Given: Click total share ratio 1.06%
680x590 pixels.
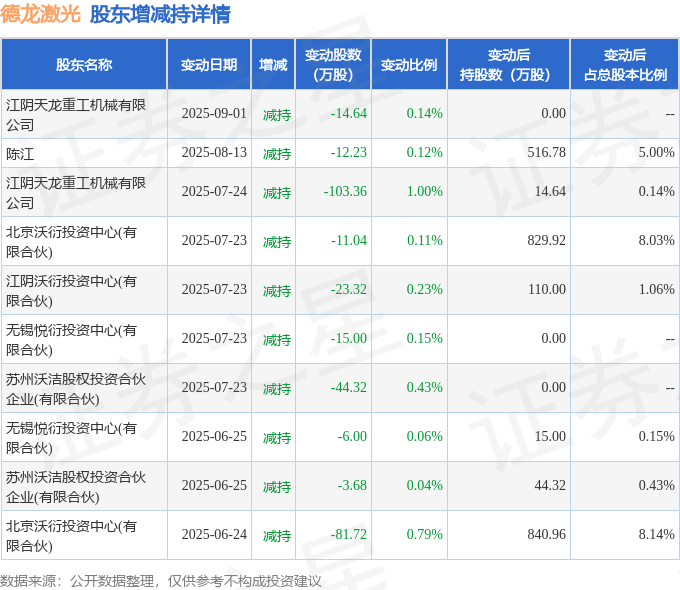Looking at the screenshot, I should pos(657,290).
